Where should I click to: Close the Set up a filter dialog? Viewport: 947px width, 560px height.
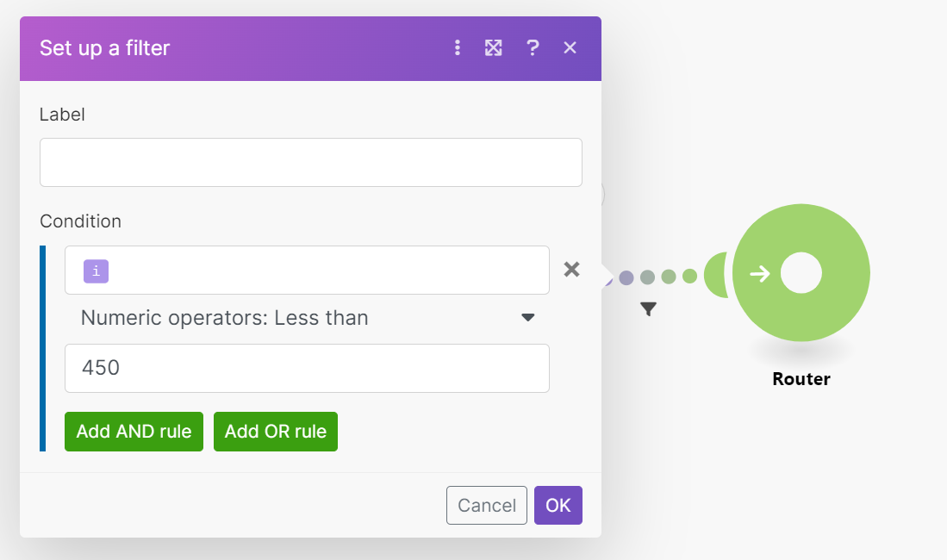[x=570, y=48]
